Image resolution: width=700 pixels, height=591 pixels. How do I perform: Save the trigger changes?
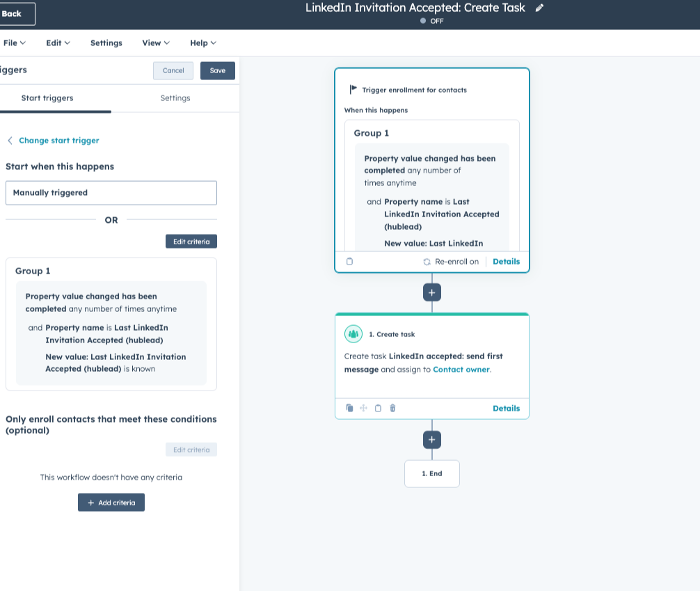(217, 70)
